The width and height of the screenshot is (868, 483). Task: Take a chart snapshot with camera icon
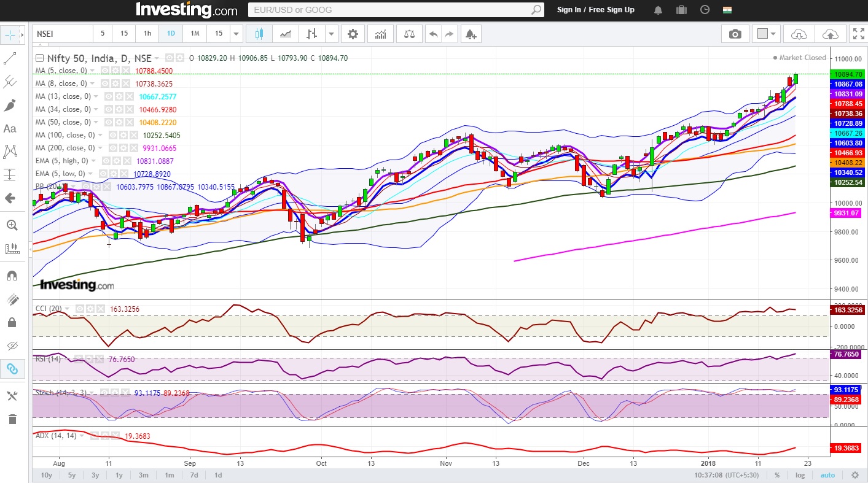point(735,34)
